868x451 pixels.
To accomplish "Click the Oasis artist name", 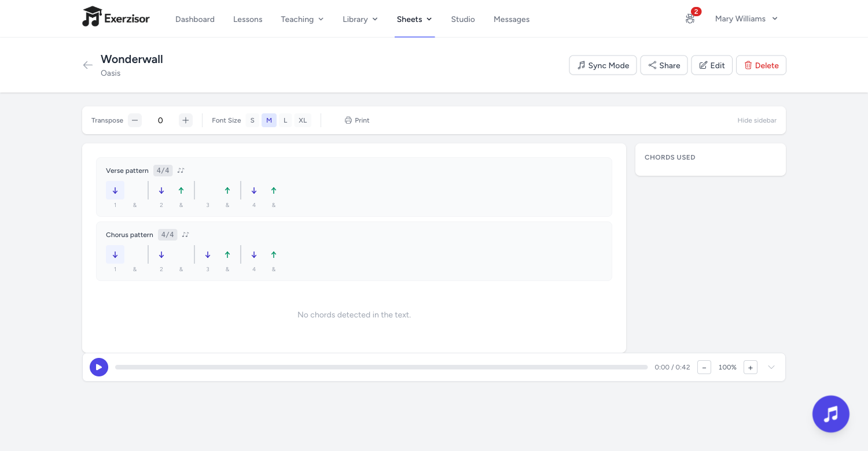I will (111, 73).
